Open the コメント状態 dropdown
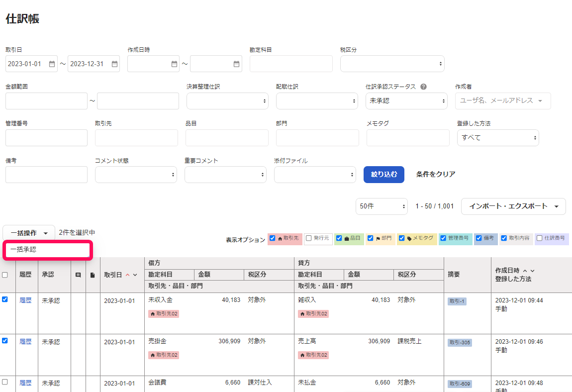The width and height of the screenshot is (572, 392). coord(136,175)
